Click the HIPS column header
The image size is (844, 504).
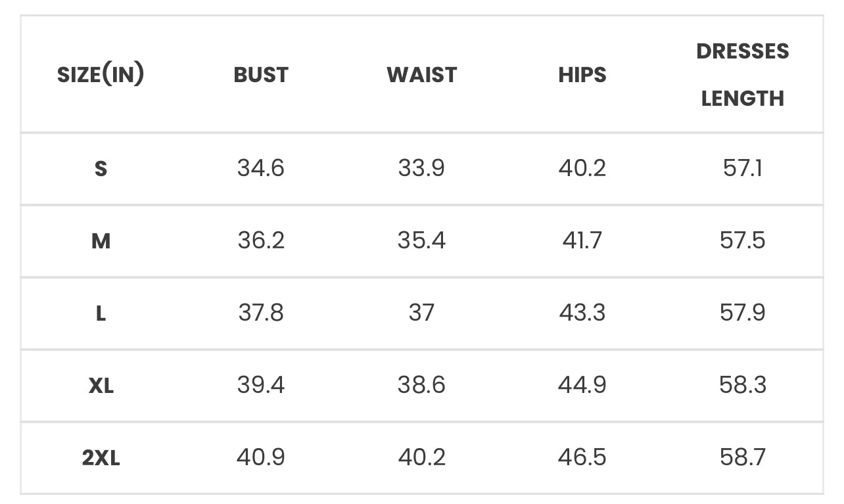click(582, 75)
